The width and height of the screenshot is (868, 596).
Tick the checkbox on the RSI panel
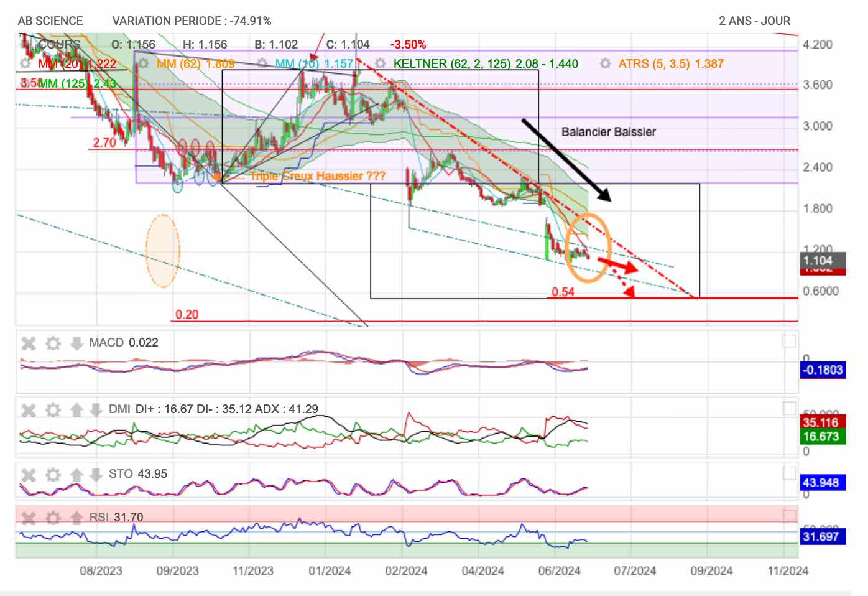tap(789, 516)
